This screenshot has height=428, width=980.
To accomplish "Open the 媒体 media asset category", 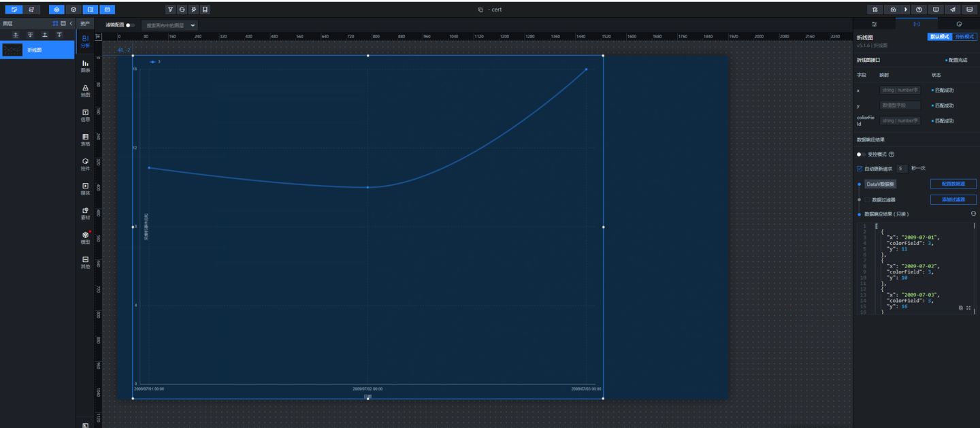I will tap(85, 188).
